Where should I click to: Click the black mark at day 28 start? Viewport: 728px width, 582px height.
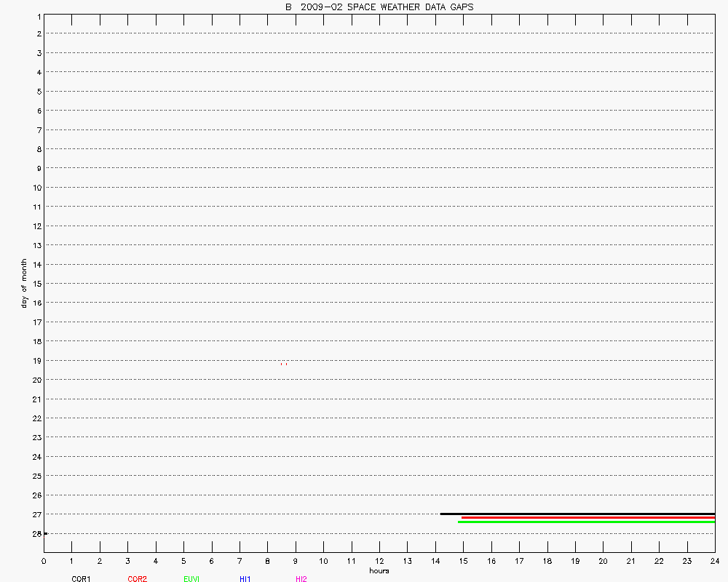click(x=45, y=533)
